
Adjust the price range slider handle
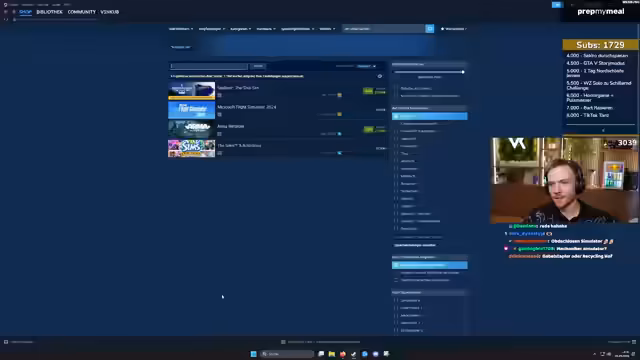click(x=463, y=72)
